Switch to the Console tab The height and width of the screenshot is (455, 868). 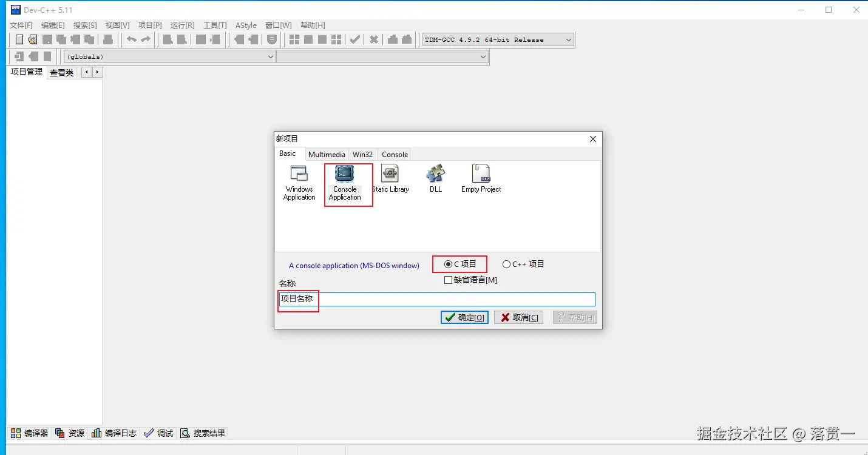395,155
